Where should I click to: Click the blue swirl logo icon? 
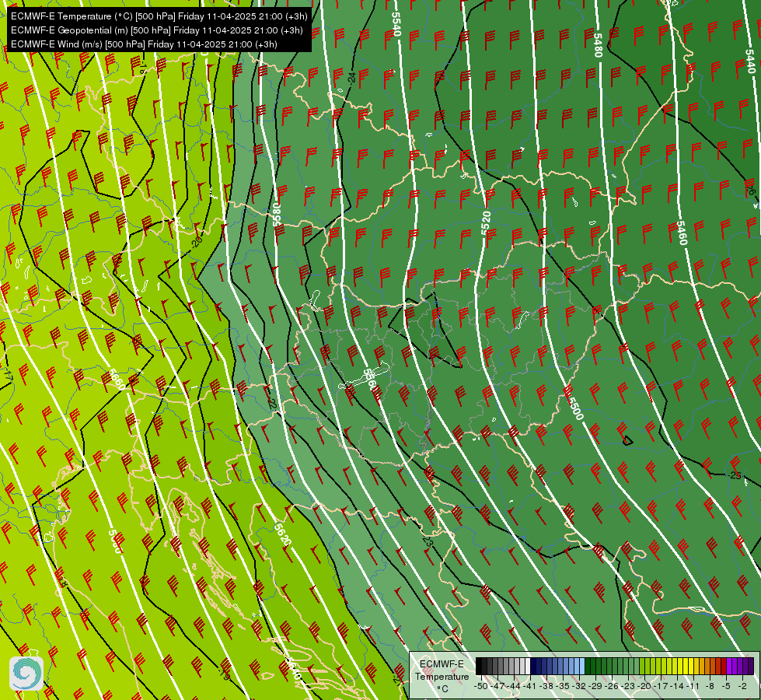click(x=26, y=674)
